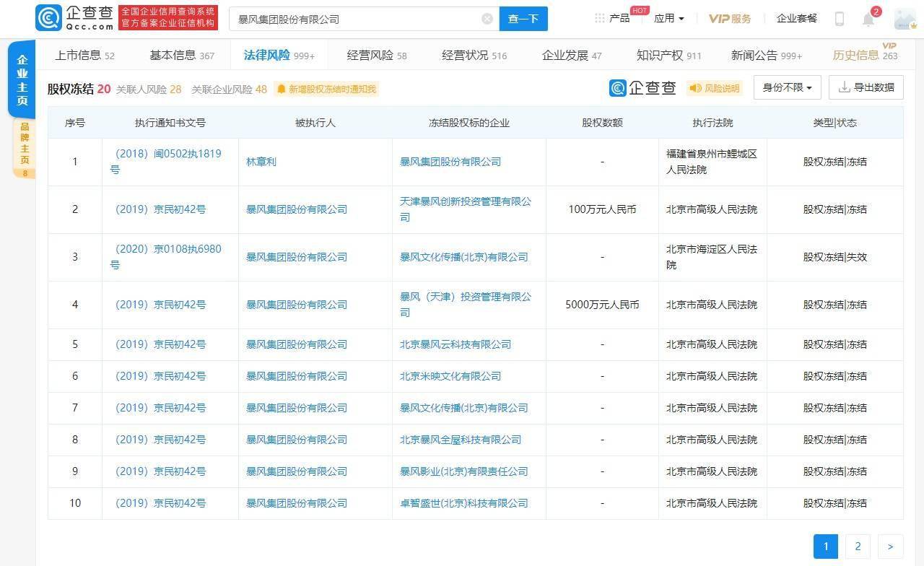Open 历史信息 VIP tab
Viewport: 924px width, 566px height.
[865, 55]
